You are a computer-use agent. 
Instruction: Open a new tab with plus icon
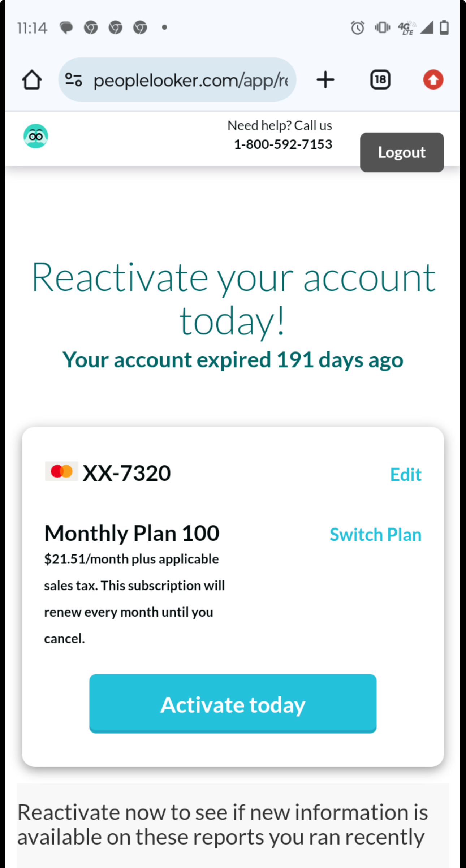tap(325, 79)
